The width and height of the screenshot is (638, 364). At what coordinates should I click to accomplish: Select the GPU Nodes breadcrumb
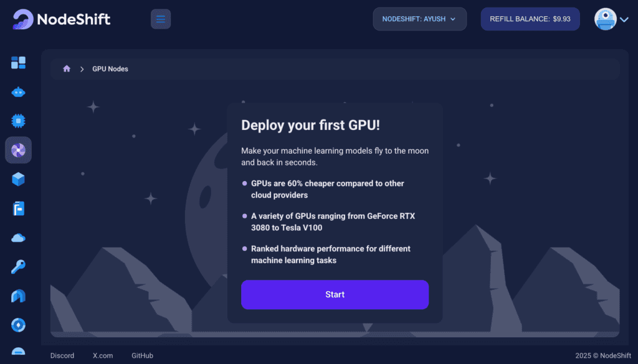click(x=110, y=69)
